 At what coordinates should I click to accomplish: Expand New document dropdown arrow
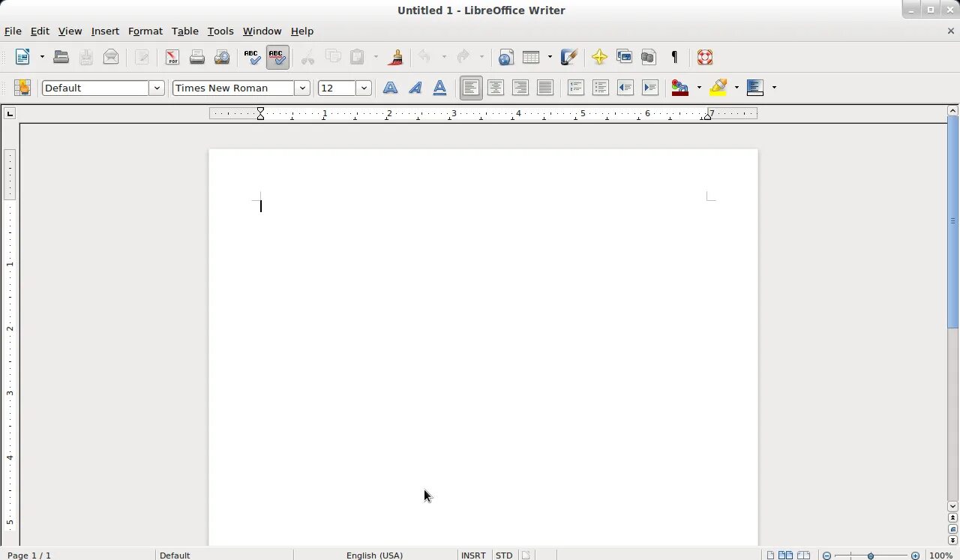pos(42,57)
